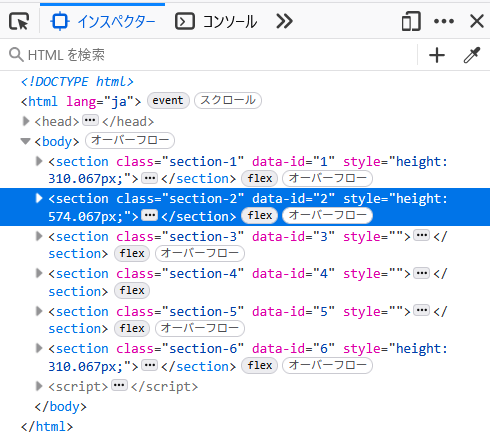Toggle the flex badge of section-4
The image size is (490, 440).
132,290
